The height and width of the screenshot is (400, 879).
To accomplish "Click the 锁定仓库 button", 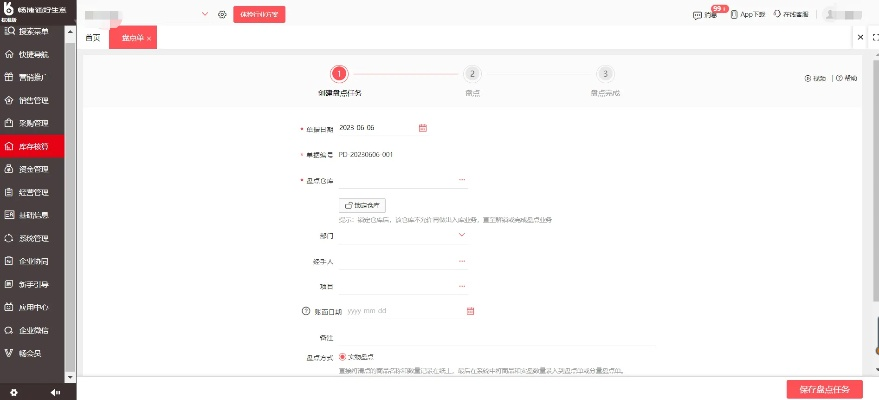I will click(363, 204).
